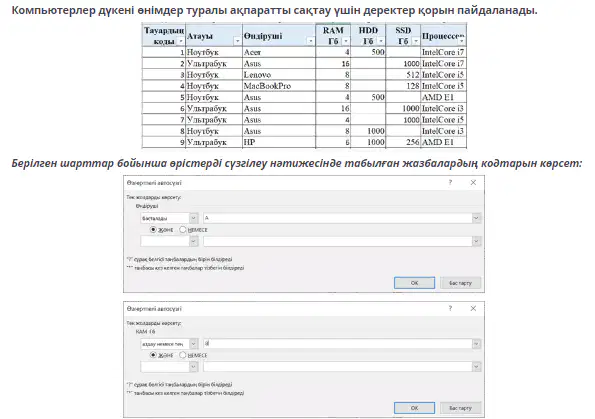Open the 'аздау немесе тең' condition dropdown in RAM dialog
595x419 pixels.
[194, 344]
